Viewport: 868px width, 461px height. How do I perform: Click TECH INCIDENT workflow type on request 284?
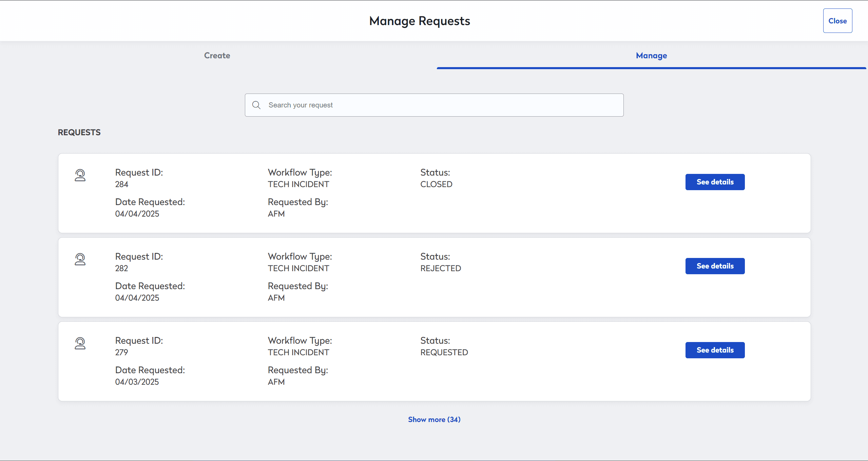298,184
